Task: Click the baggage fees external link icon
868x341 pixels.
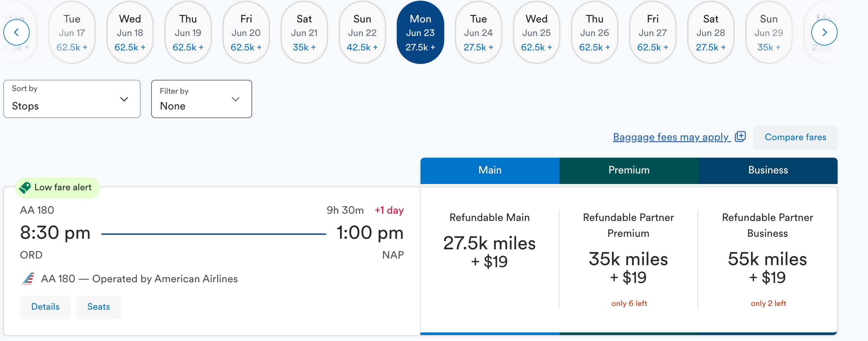Action: pyautogui.click(x=740, y=137)
